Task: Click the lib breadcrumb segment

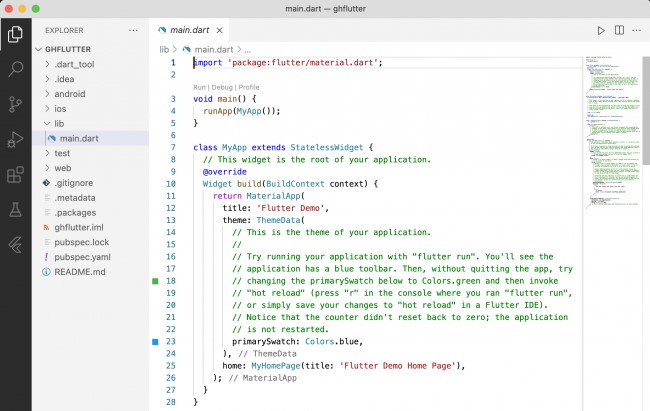Action: click(165, 49)
